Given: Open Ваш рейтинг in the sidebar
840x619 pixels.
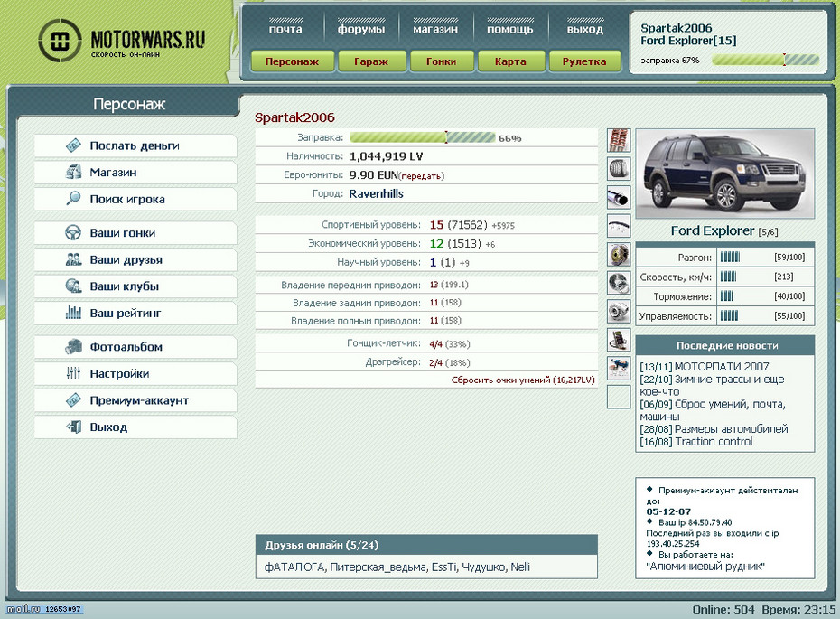Looking at the screenshot, I should [135, 313].
